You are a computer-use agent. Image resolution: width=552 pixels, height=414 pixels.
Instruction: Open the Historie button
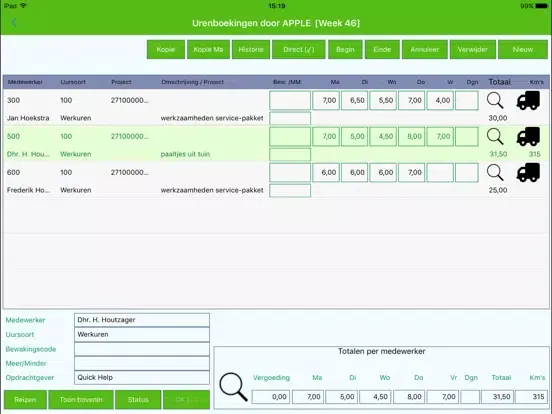(251, 50)
